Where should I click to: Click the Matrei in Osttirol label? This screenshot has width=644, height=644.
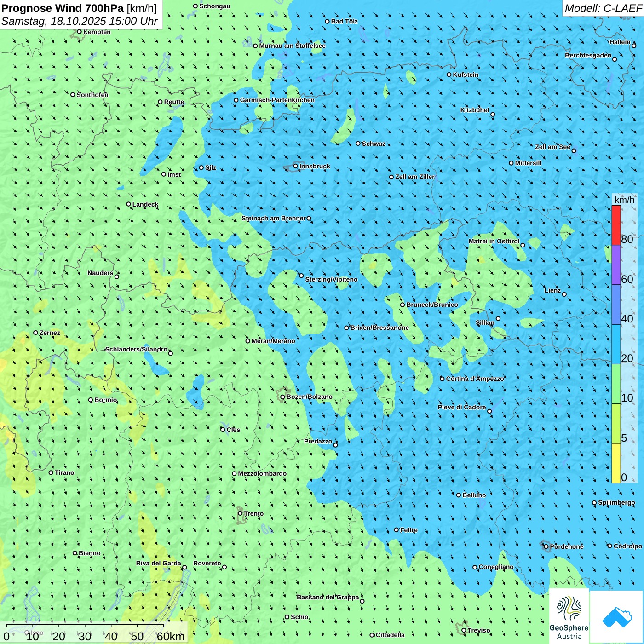tap(494, 241)
